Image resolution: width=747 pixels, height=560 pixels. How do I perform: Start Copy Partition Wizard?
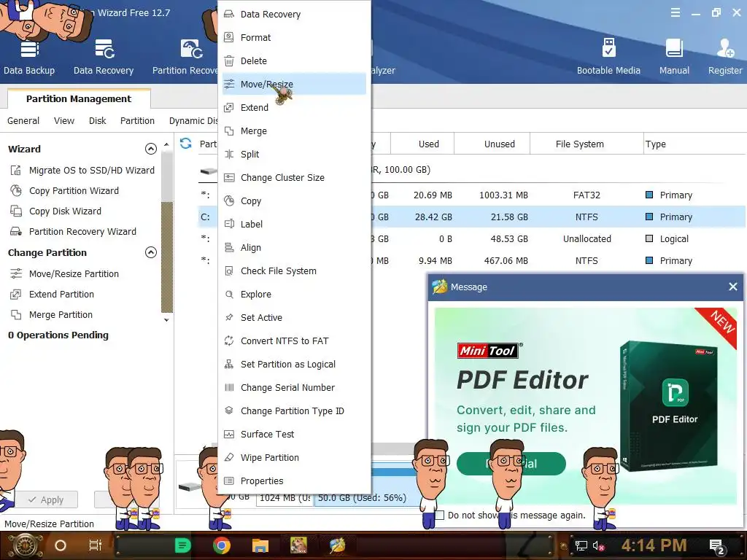pyautogui.click(x=64, y=191)
